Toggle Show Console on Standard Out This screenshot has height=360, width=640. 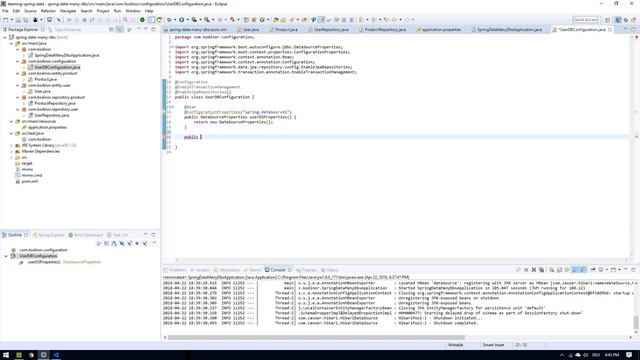pos(576,270)
